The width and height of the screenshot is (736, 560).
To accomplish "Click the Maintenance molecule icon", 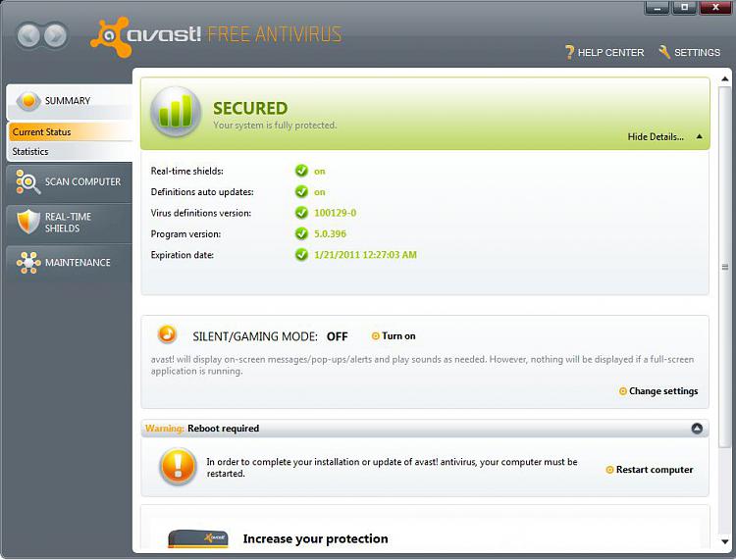I will (x=28, y=263).
